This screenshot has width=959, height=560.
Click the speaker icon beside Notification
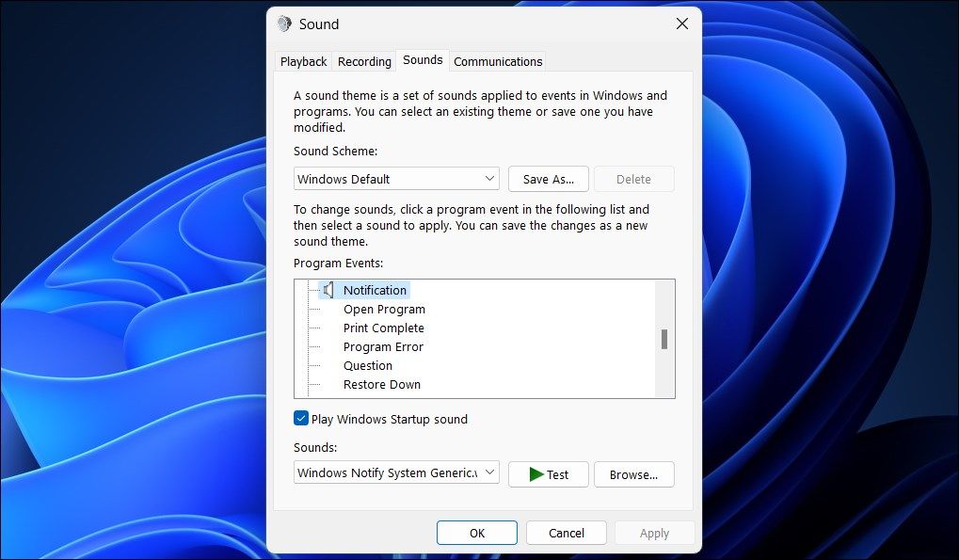[x=328, y=290]
